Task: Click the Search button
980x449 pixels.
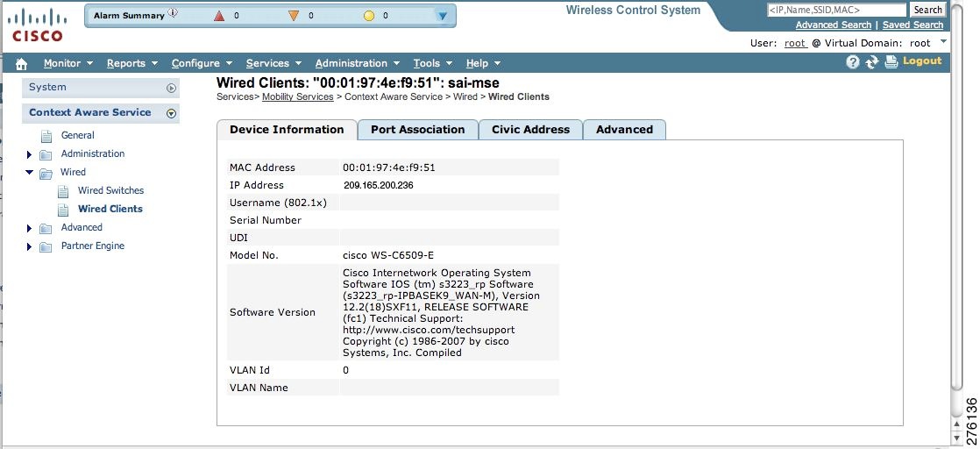Action: pos(927,10)
